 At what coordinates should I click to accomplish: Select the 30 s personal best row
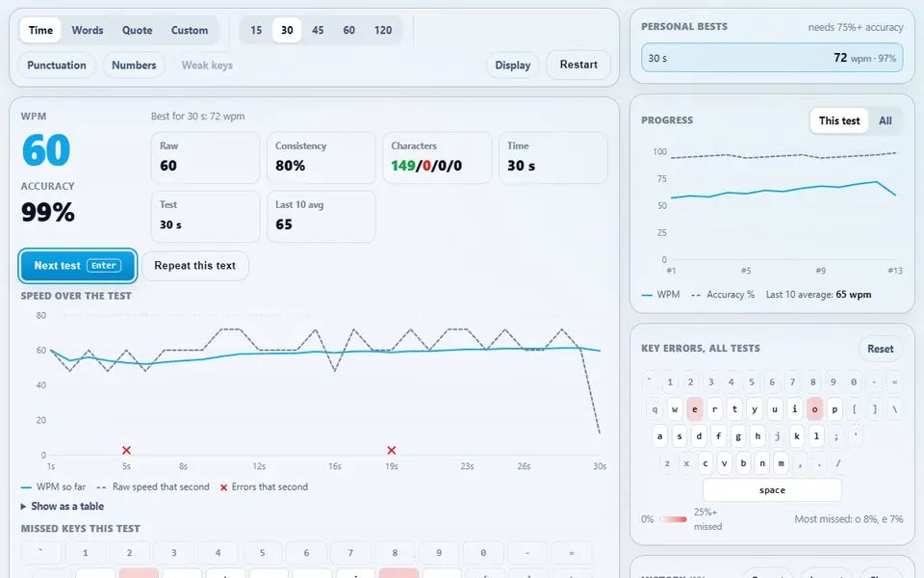pyautogui.click(x=772, y=58)
